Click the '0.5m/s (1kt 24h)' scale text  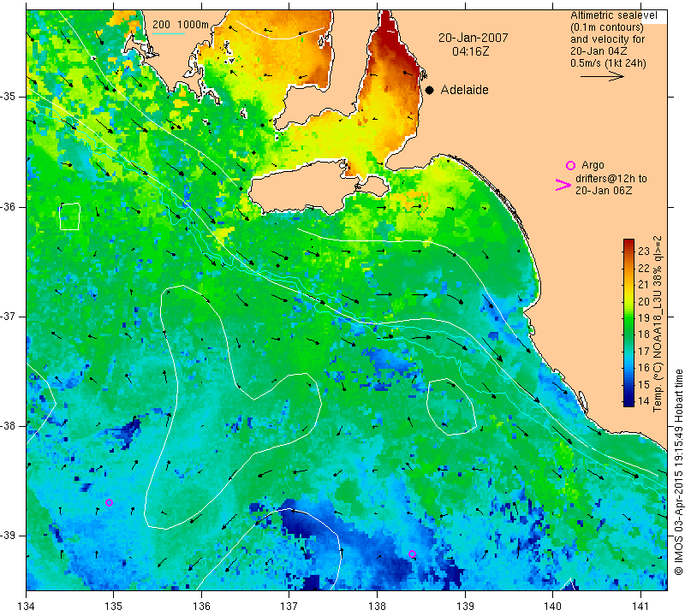(608, 63)
